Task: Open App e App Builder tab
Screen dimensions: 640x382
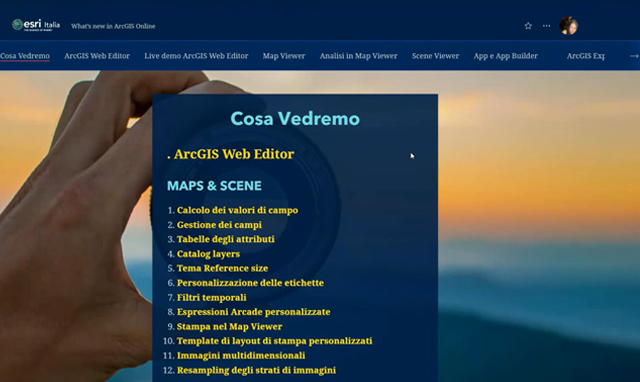Action: point(505,56)
